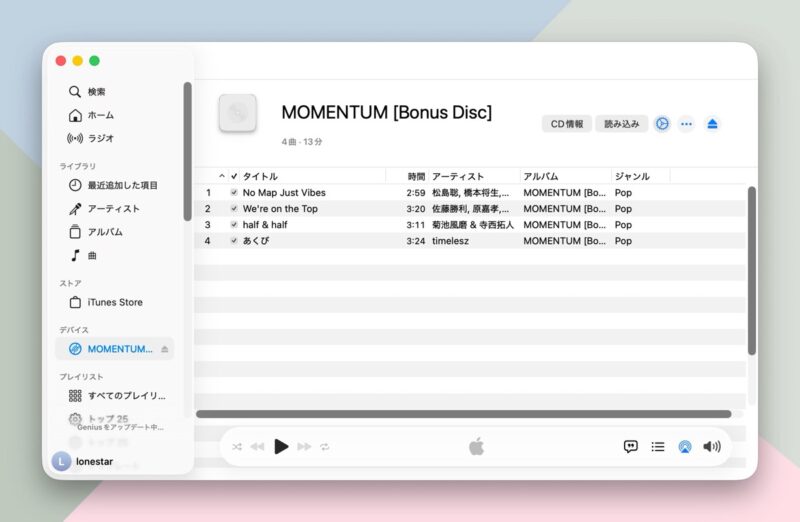
Task: Select the MOMENTUM CD device
Action: tap(114, 349)
